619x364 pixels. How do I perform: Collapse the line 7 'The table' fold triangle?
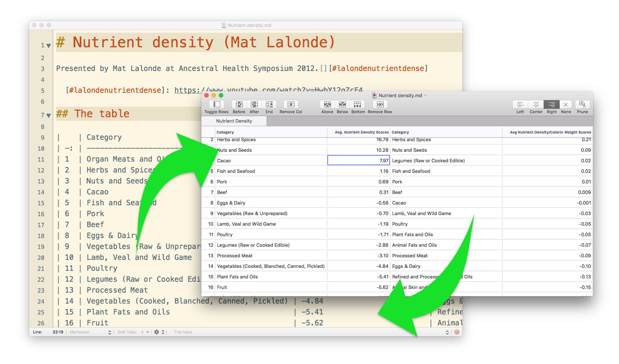coord(48,115)
